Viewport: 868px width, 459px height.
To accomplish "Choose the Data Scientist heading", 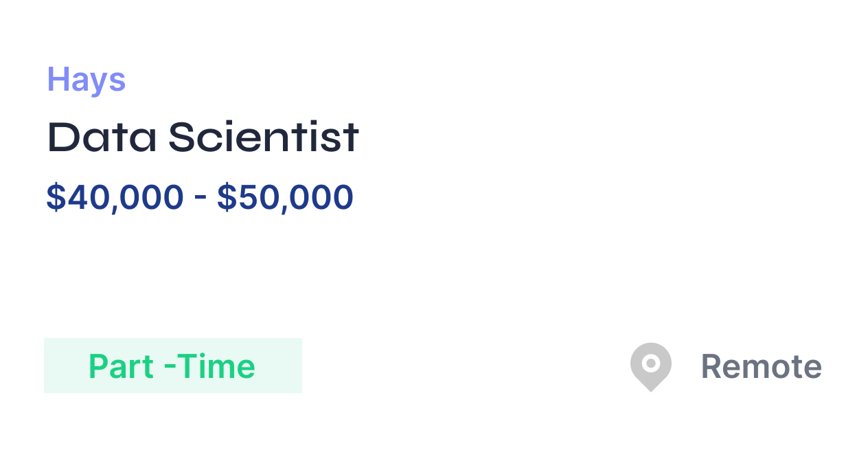I will click(203, 137).
